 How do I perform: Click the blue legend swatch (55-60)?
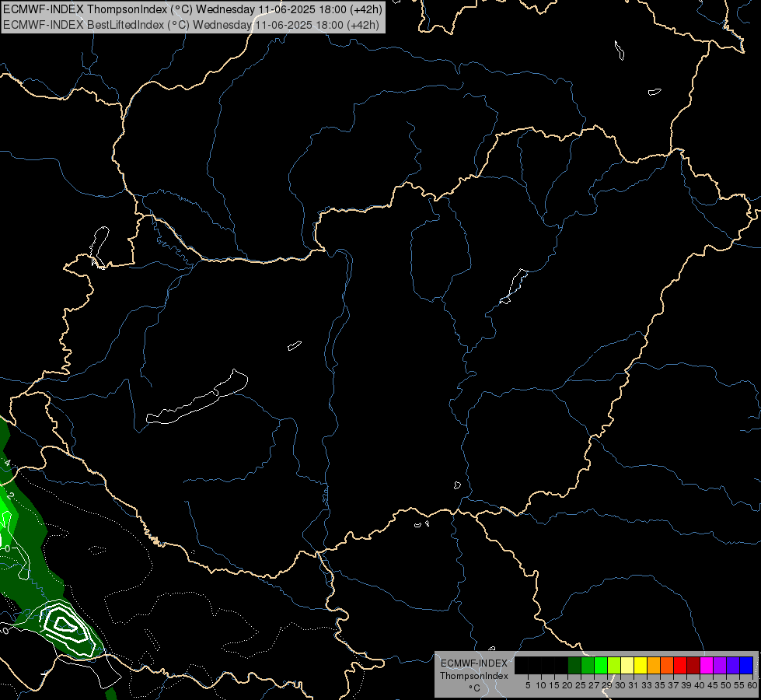pos(746,665)
